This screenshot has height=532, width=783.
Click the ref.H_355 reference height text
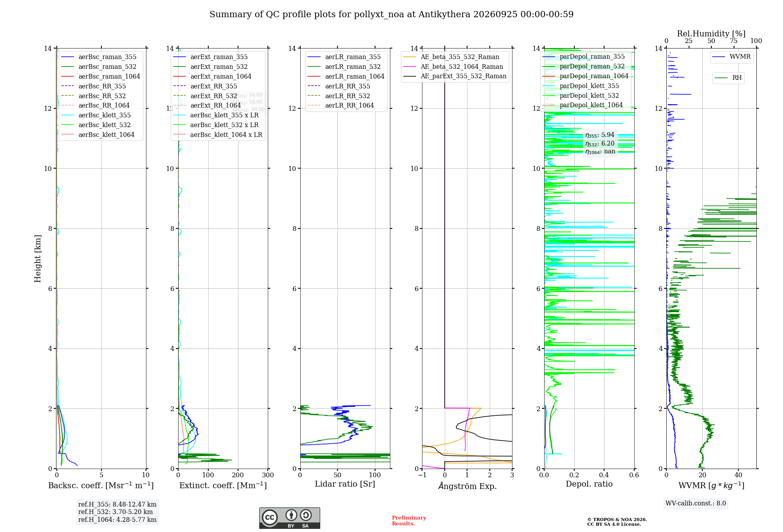[x=117, y=505]
